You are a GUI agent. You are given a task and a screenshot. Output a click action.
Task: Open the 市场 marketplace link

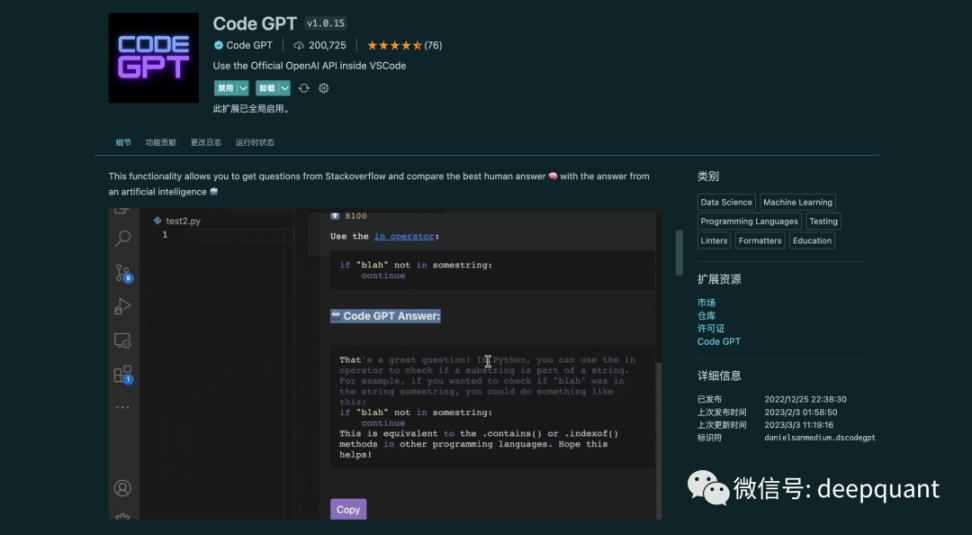[706, 303]
